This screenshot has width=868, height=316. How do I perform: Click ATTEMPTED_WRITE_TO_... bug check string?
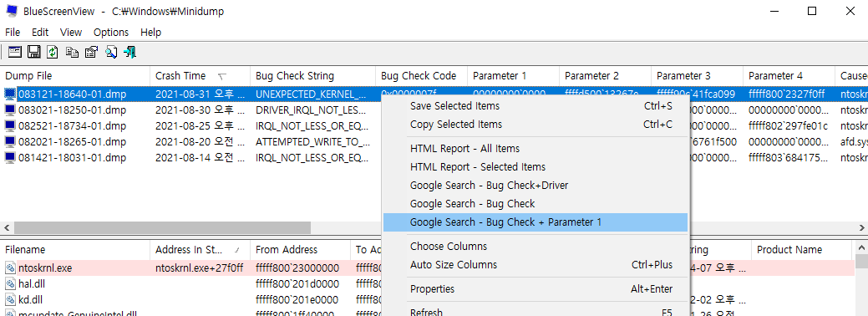tap(312, 142)
